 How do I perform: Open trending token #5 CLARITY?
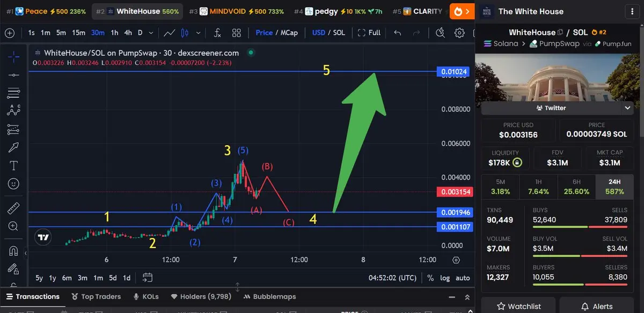pyautogui.click(x=418, y=11)
